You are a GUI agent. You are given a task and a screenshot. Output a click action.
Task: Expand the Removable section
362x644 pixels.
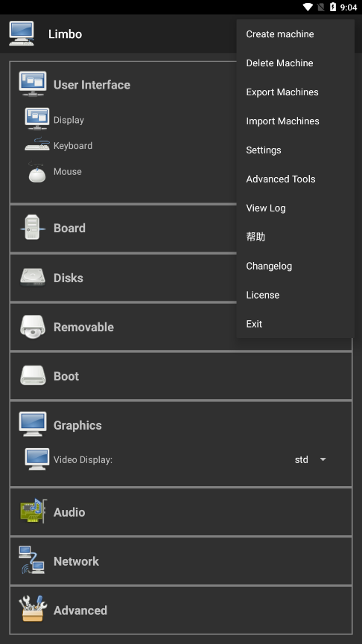(123, 327)
